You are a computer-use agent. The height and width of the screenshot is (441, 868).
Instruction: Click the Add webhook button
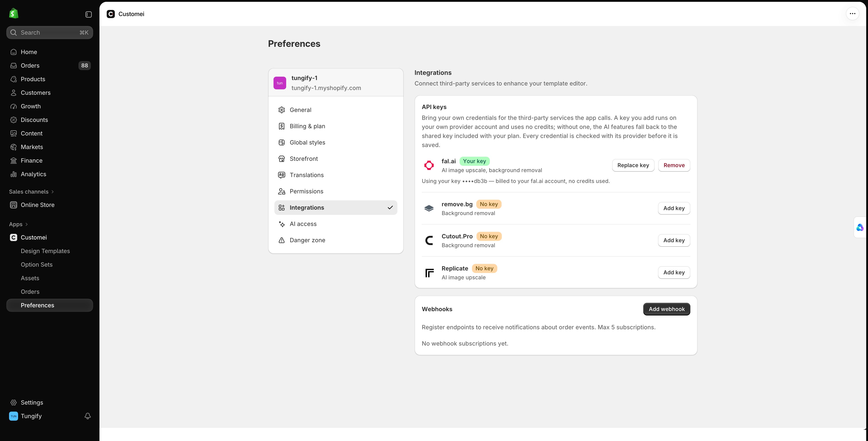coord(667,309)
